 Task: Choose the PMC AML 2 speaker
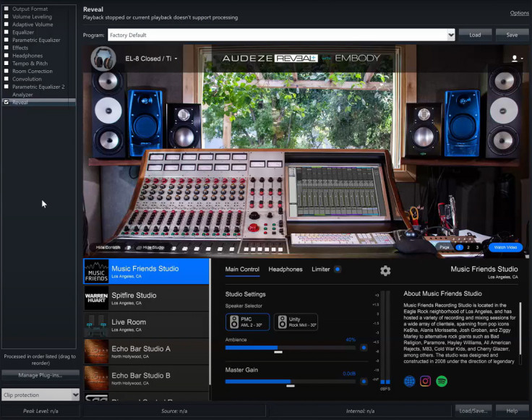coord(247,322)
